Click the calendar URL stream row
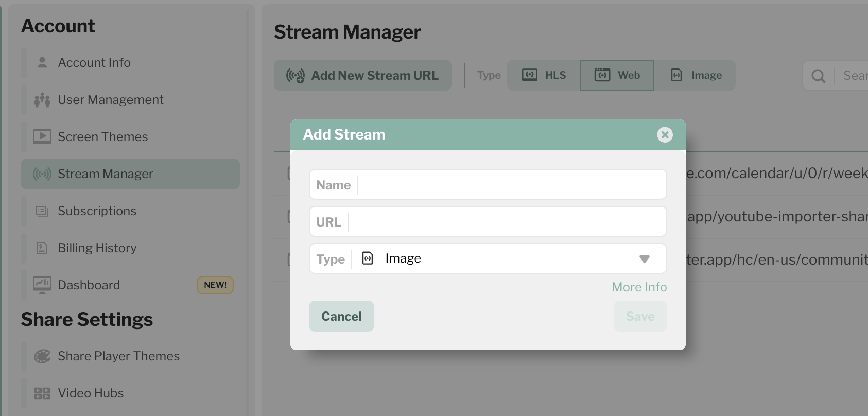 click(777, 173)
